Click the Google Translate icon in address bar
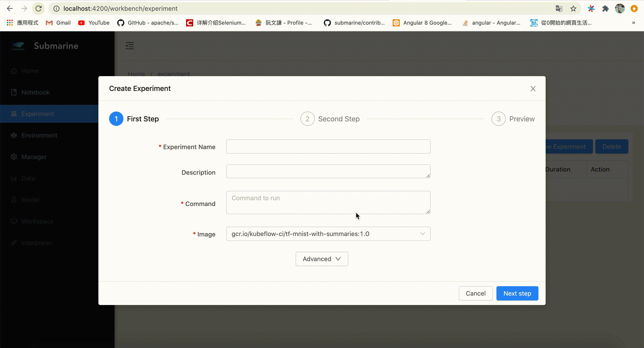Screen dimensions: 644x348 point(559,9)
